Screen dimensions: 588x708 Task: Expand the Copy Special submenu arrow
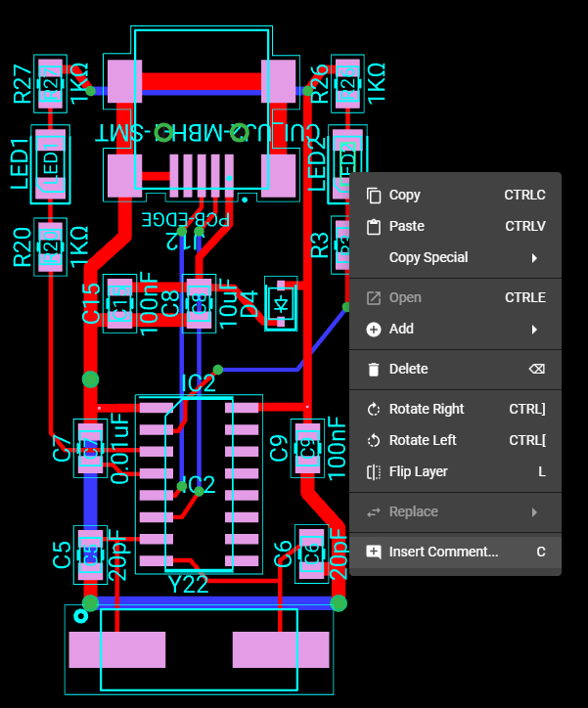point(534,257)
